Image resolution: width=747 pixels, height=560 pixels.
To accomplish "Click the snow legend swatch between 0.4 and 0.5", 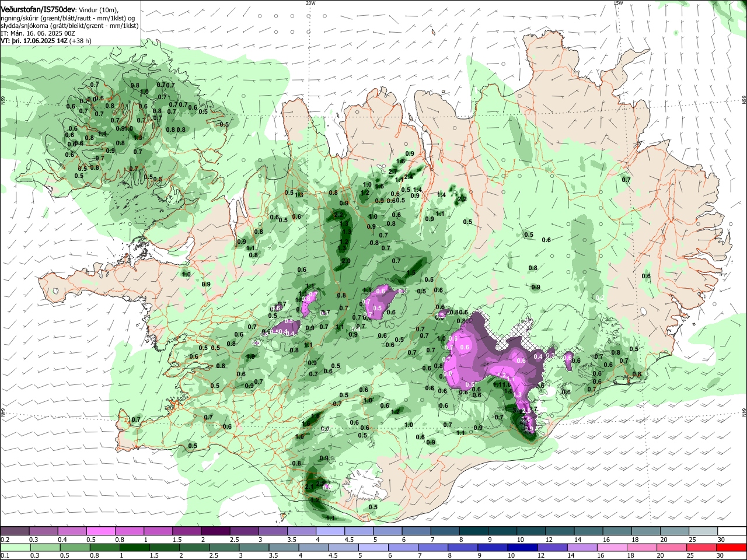I will click(x=72, y=531).
